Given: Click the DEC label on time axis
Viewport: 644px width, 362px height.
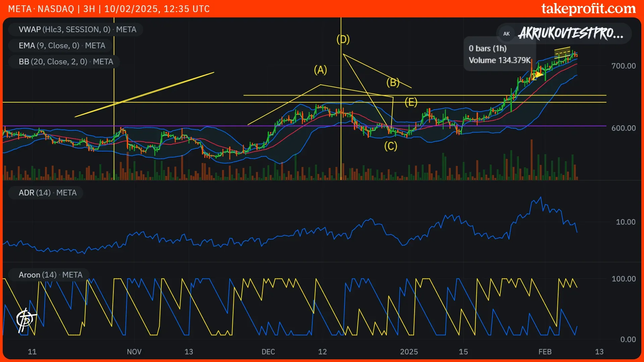Looking at the screenshot, I should point(268,352).
